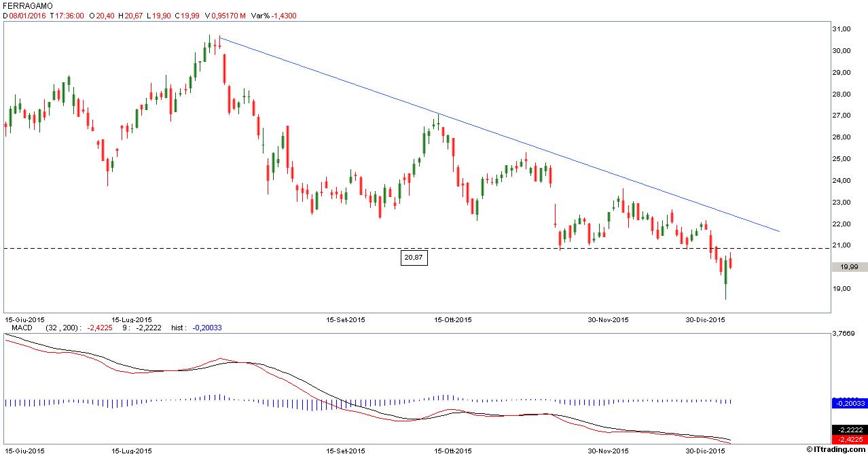868x454 pixels.
Task: Click the red -2,4225 signal value tag
Action: click(850, 439)
